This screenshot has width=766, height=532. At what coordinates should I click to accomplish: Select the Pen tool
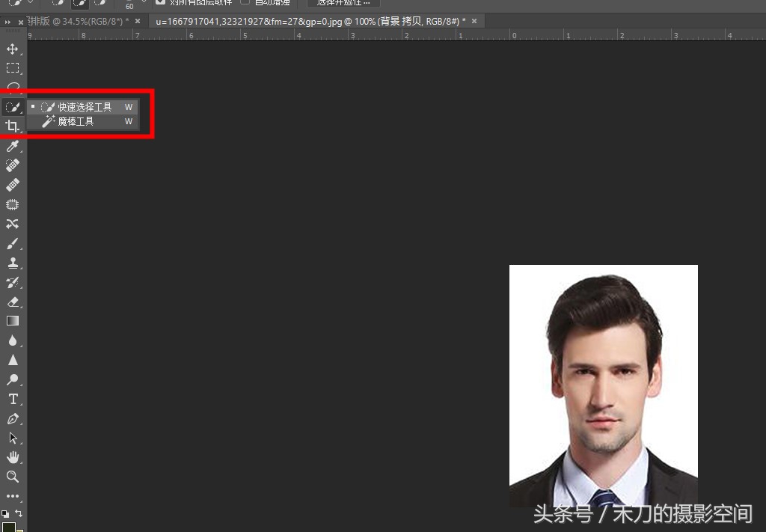coord(13,418)
